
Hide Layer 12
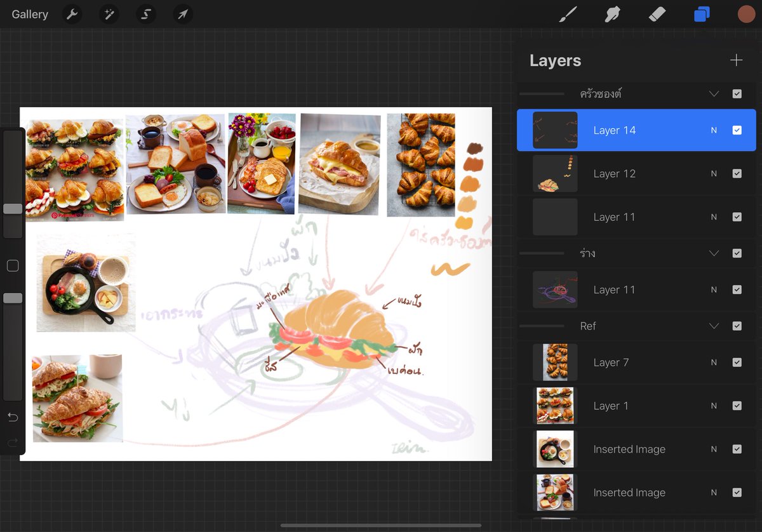click(x=737, y=173)
